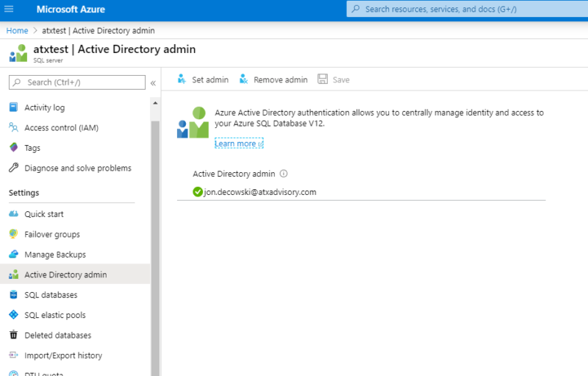The height and width of the screenshot is (376, 588).
Task: Open Diagnose and solve problems
Action: [78, 168]
